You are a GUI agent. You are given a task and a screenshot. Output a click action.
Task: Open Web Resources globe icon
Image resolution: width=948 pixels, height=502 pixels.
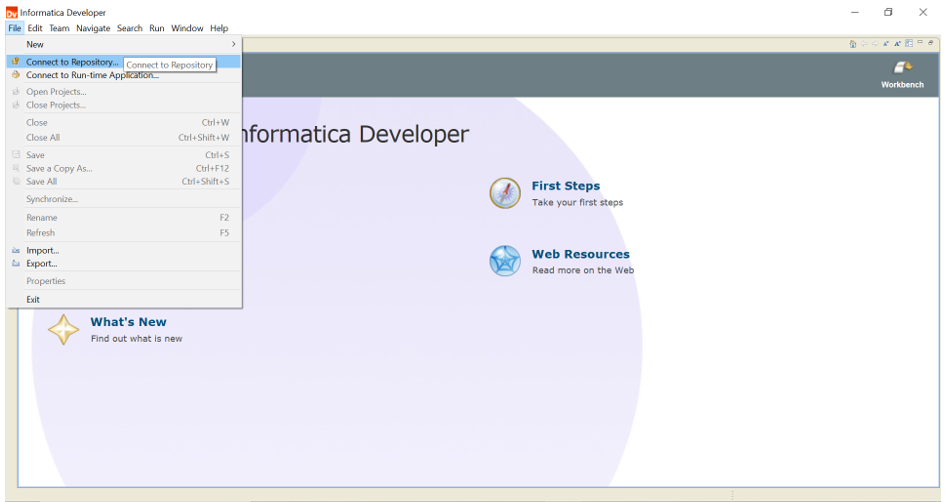pyautogui.click(x=505, y=261)
